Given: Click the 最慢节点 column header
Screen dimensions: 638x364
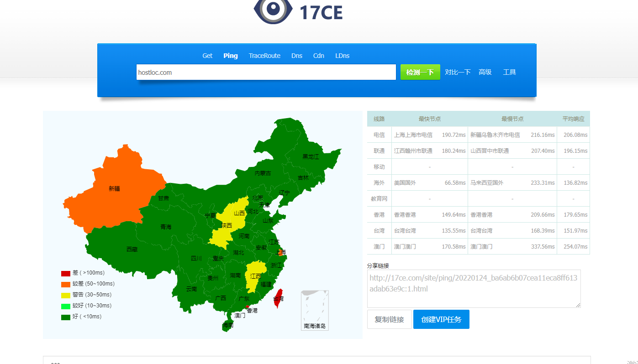Looking at the screenshot, I should pyautogui.click(x=512, y=119).
